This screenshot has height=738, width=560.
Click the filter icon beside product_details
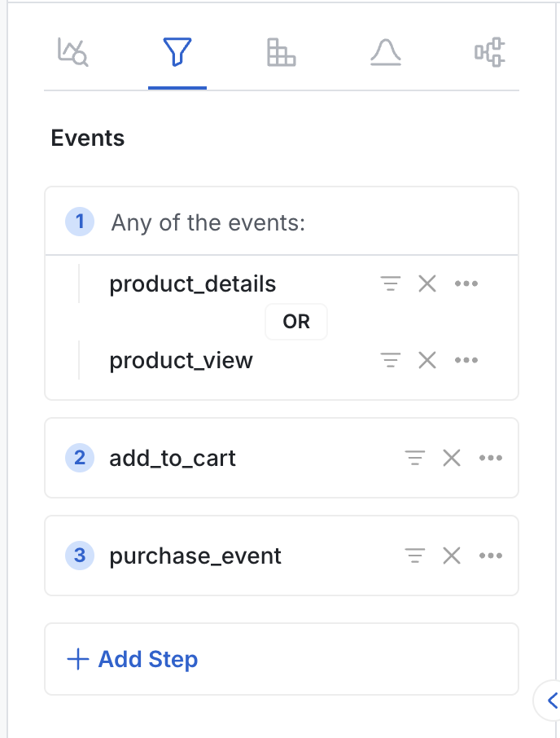(x=391, y=283)
